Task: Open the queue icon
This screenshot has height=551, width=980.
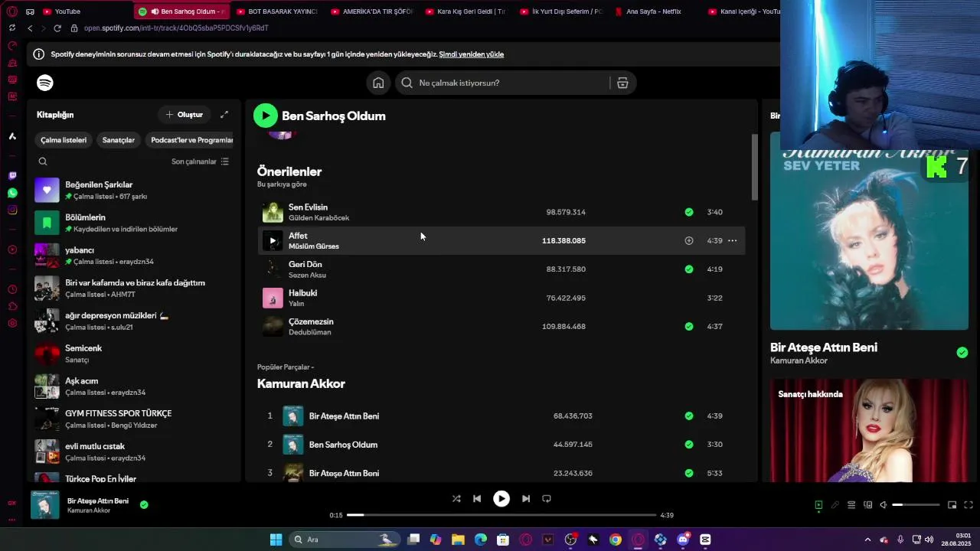Action: [x=851, y=505]
